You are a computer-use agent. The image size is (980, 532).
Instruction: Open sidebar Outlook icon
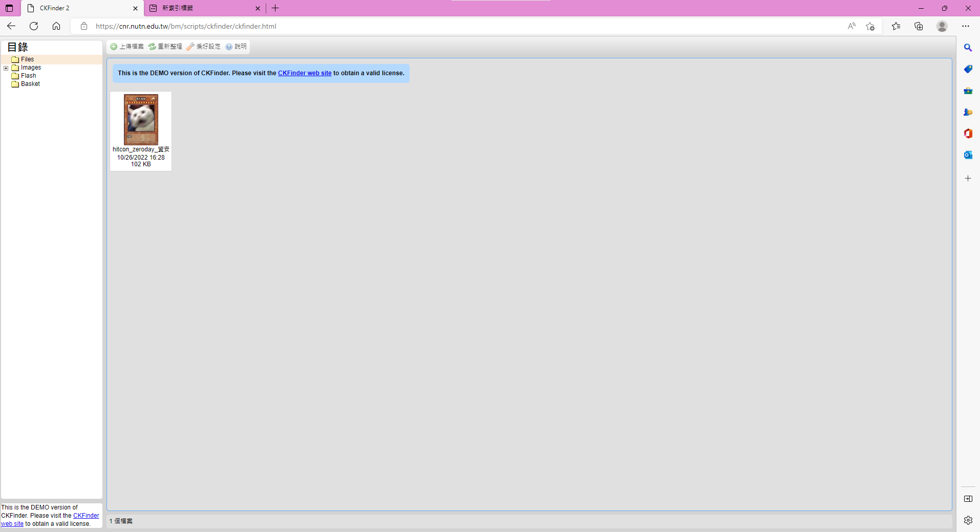[968, 155]
